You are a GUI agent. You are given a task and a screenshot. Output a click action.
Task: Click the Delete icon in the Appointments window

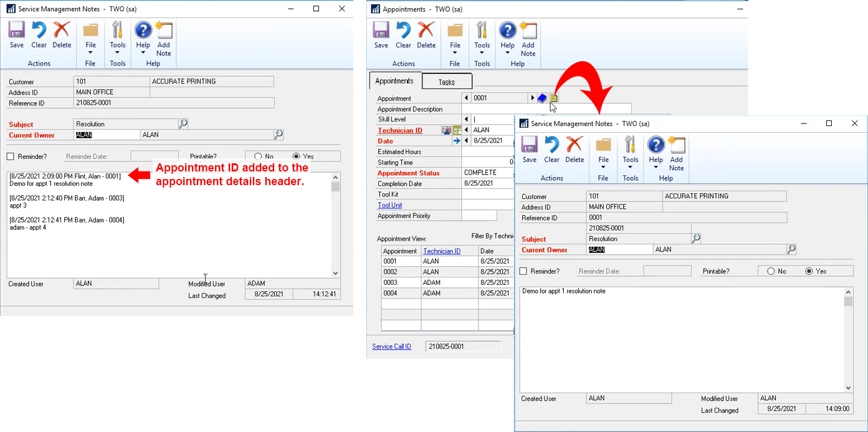tap(426, 35)
